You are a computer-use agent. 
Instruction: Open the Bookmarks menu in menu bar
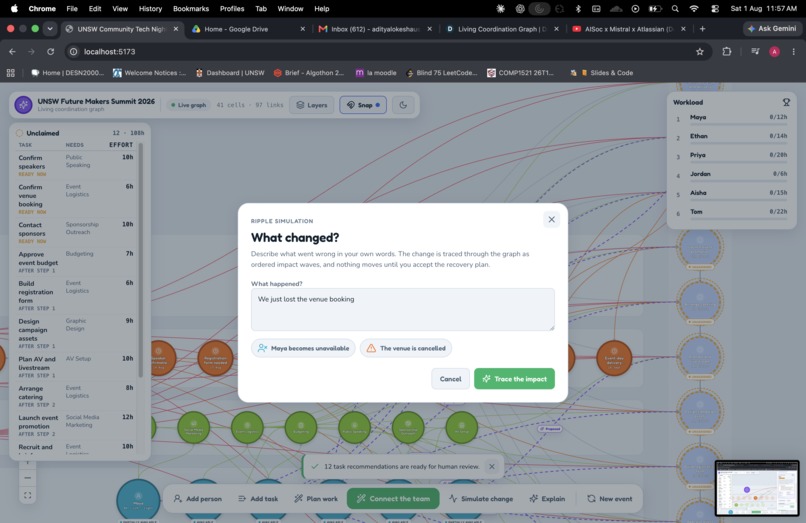point(191,9)
